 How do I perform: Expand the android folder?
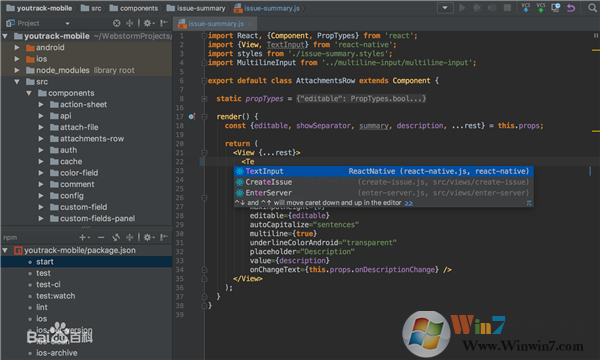17,47
